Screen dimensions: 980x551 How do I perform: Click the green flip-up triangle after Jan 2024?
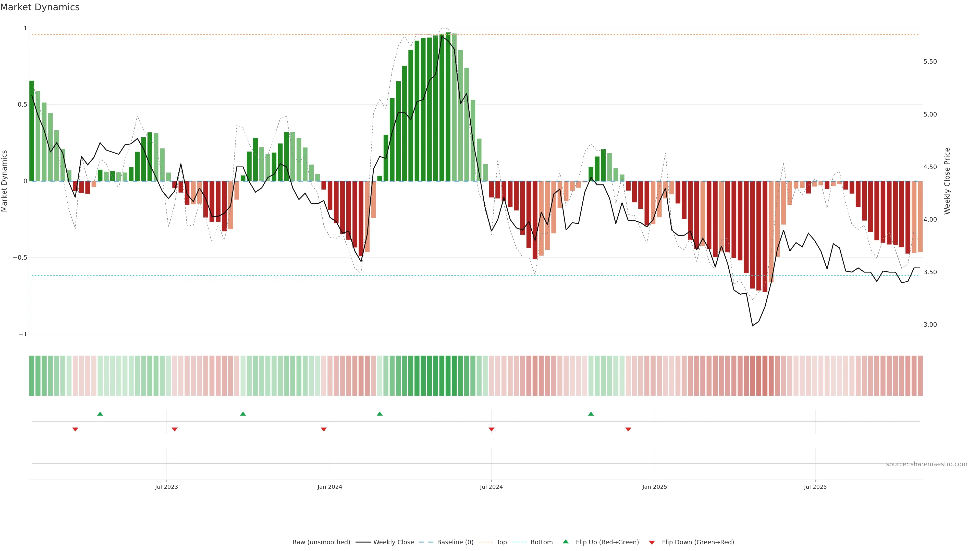[x=380, y=414]
